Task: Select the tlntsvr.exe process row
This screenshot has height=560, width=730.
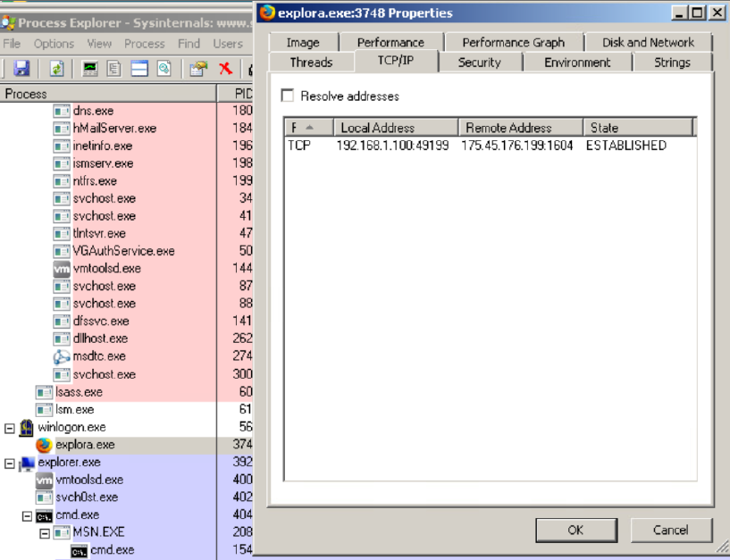Action: [x=126, y=234]
